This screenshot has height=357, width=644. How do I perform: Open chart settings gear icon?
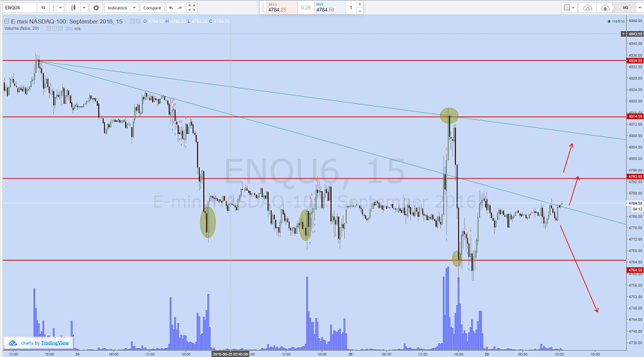[x=96, y=8]
